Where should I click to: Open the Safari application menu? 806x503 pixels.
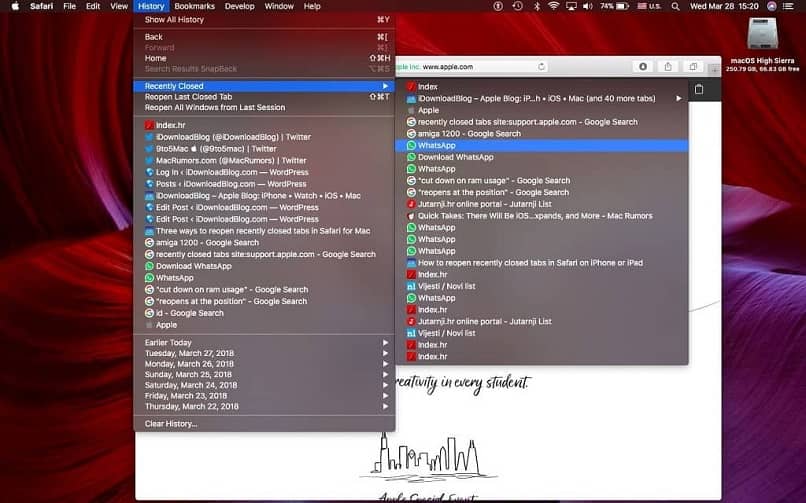click(x=42, y=6)
